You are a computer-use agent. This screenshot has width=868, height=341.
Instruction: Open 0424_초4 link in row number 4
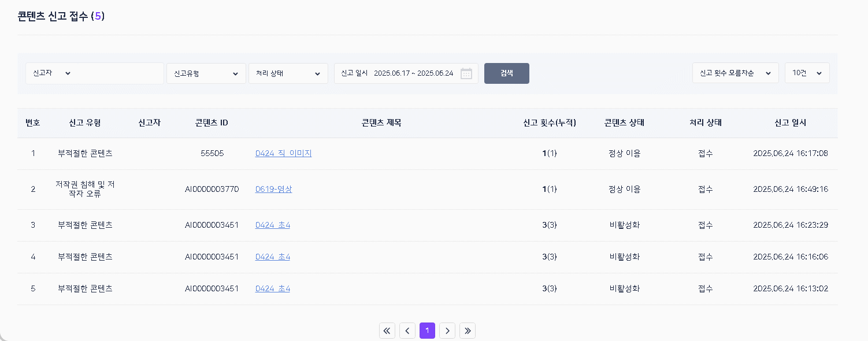[272, 257]
